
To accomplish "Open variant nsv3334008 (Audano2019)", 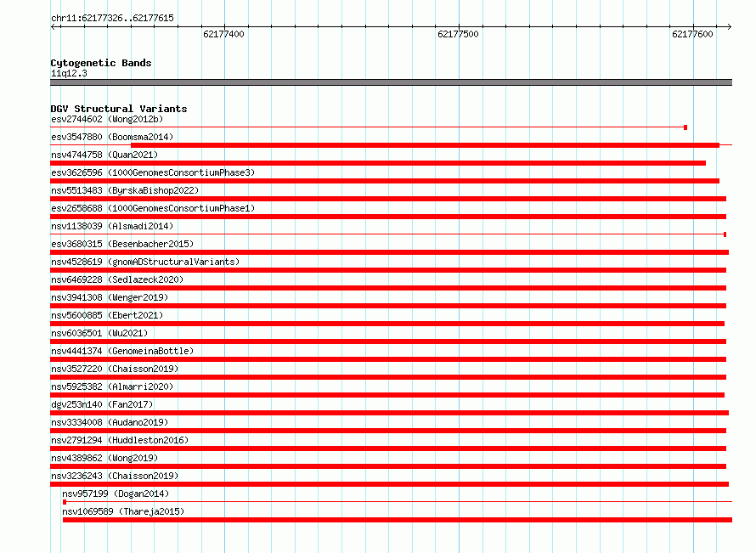I will [x=110, y=422].
